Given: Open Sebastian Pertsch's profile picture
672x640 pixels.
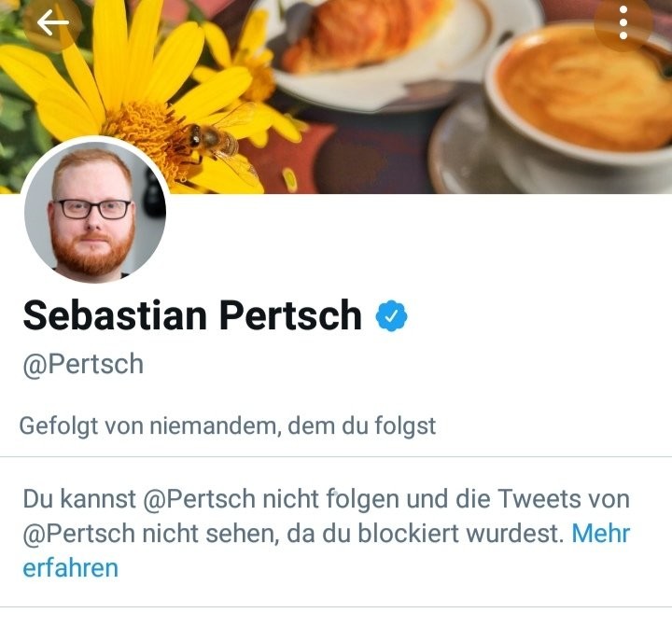Looking at the screenshot, I should click(x=93, y=212).
